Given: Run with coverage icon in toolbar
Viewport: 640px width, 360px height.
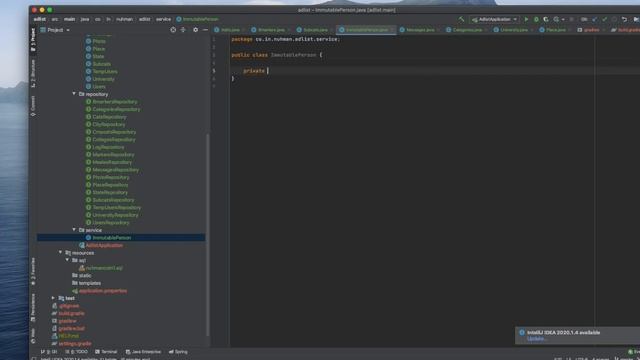Looking at the screenshot, I should [x=546, y=19].
